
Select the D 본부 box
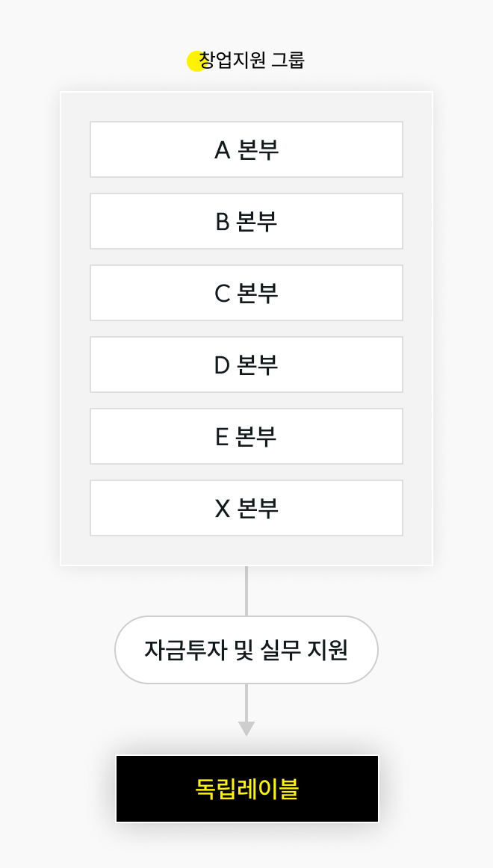point(246,365)
